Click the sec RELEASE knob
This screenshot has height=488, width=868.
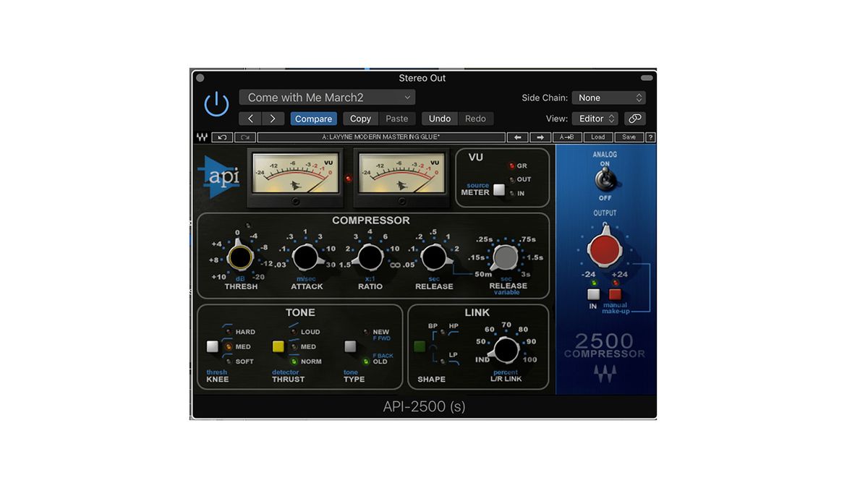433,257
